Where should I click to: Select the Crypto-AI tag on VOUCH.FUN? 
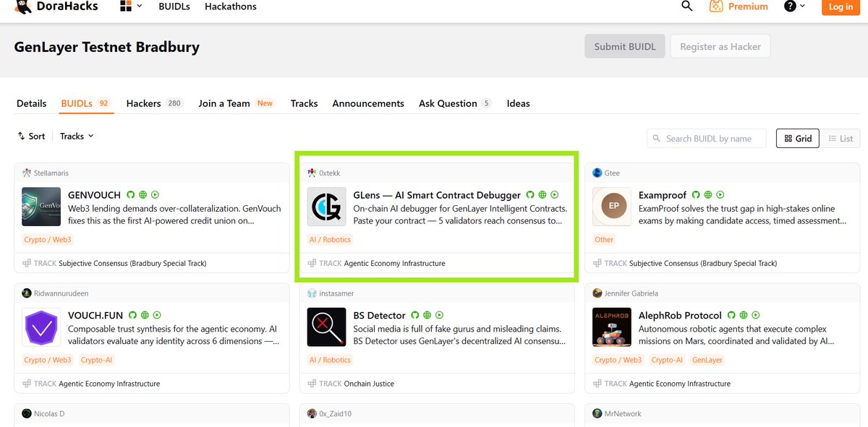coord(96,360)
